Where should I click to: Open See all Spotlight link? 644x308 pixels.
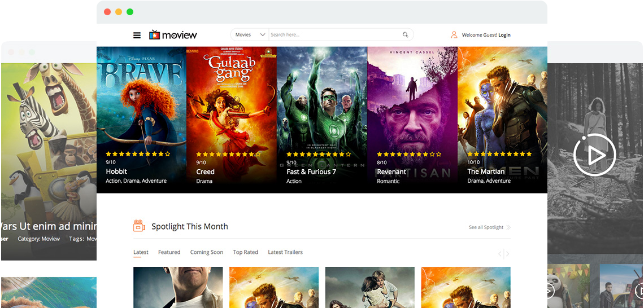486,227
